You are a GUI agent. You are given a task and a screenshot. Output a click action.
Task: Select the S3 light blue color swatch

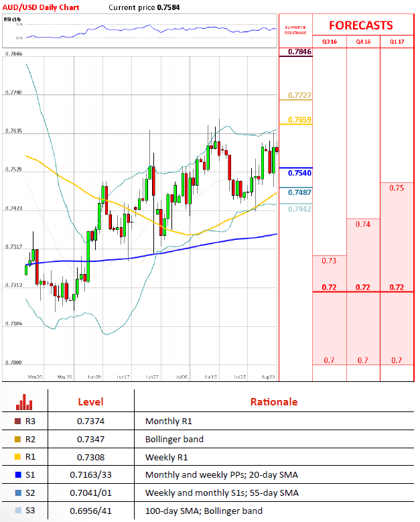pyautogui.click(x=18, y=511)
